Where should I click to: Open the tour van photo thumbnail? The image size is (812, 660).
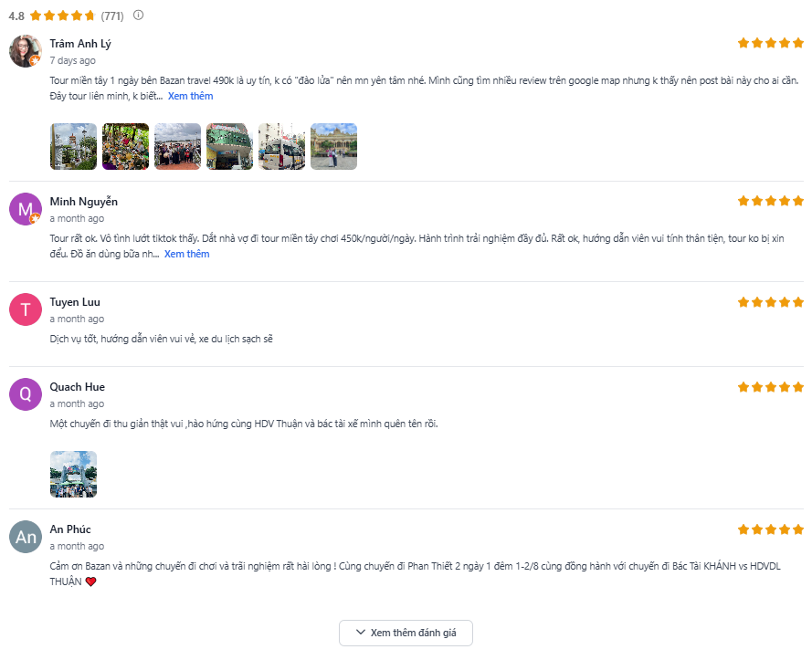point(281,146)
